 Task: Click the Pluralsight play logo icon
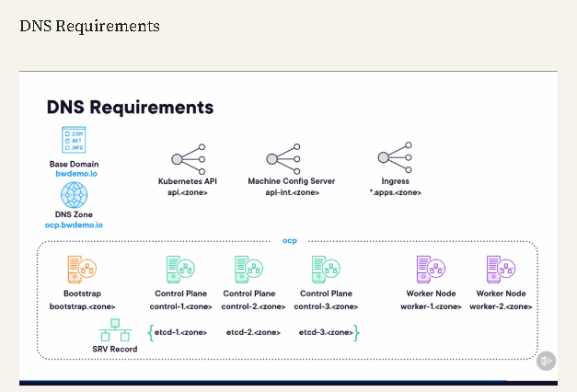point(546,361)
